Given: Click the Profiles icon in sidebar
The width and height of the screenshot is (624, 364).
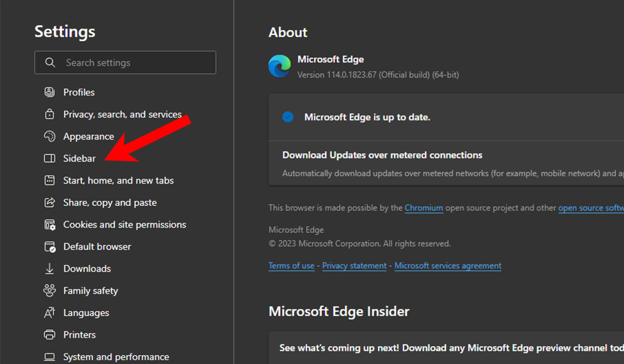Looking at the screenshot, I should pyautogui.click(x=49, y=92).
